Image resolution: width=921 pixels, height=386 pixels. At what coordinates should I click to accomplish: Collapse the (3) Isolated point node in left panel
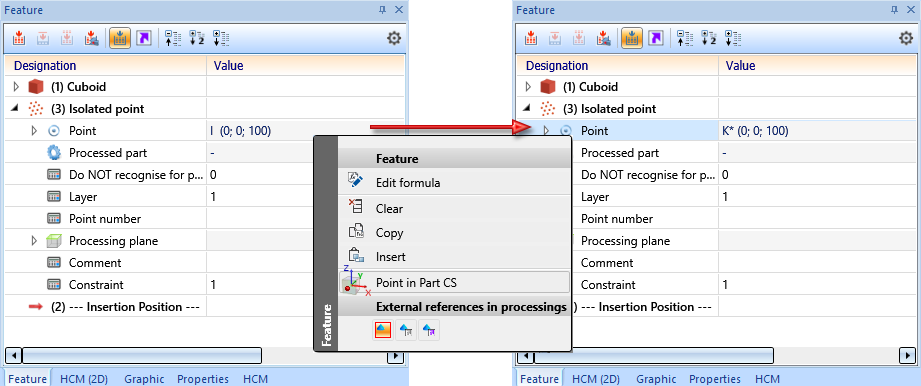click(15, 109)
